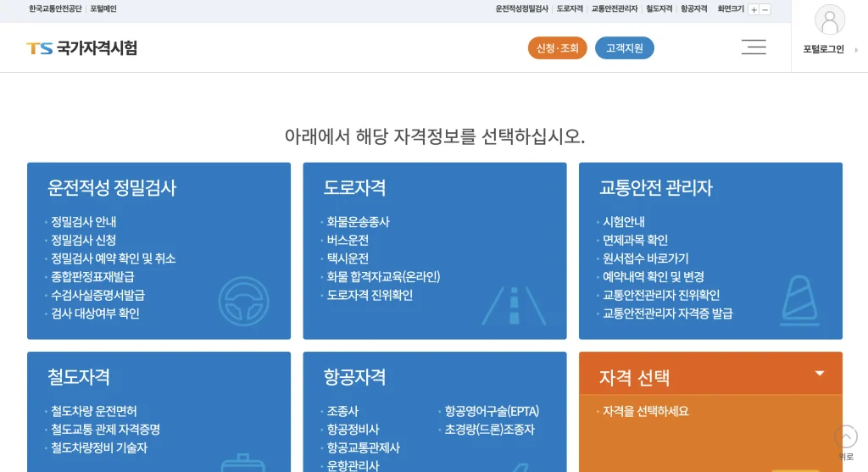Open the hamburger menu icon
This screenshot has width=868, height=472.
pos(754,47)
